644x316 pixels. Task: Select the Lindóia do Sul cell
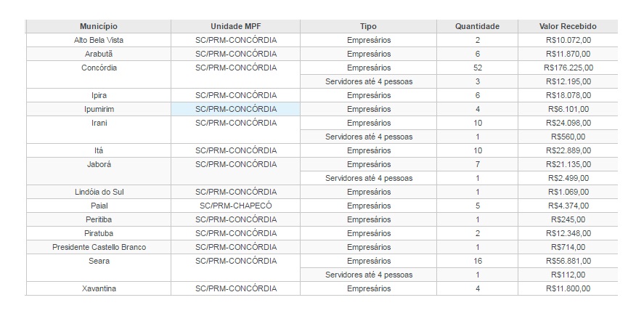[x=99, y=192]
